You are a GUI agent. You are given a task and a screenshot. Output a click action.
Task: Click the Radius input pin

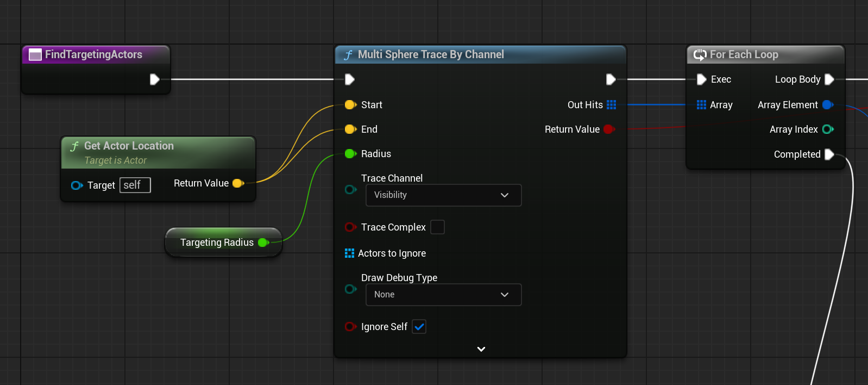pos(350,154)
